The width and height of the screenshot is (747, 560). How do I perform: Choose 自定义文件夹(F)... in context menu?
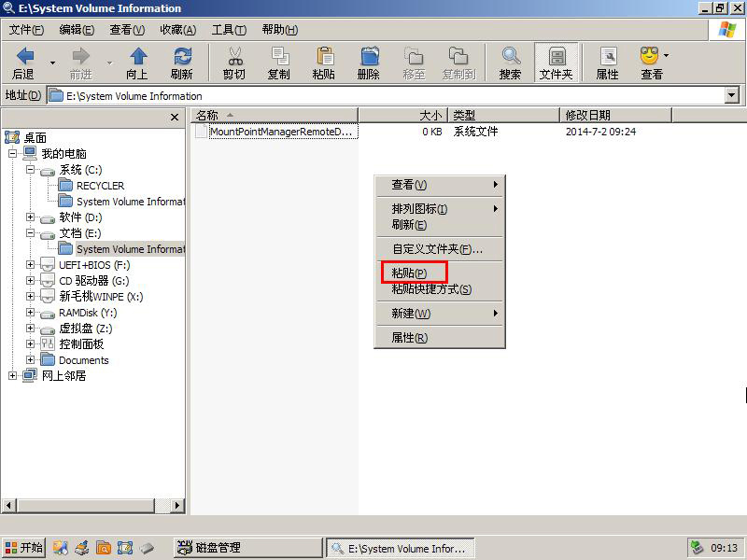pyautogui.click(x=440, y=249)
